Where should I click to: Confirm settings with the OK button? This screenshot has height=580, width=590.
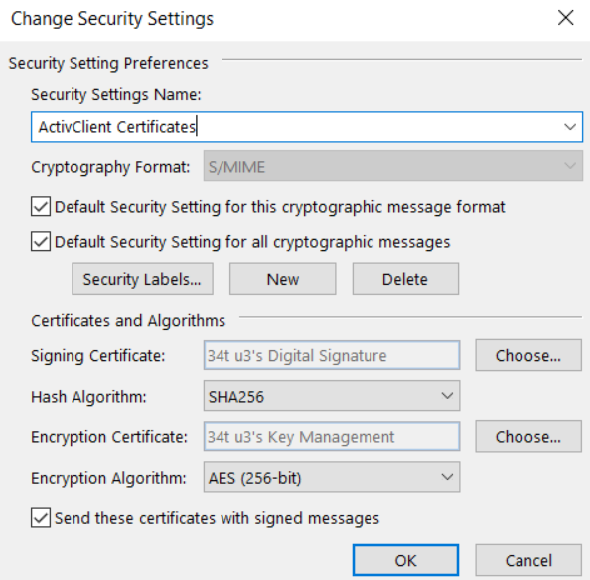[x=406, y=560]
